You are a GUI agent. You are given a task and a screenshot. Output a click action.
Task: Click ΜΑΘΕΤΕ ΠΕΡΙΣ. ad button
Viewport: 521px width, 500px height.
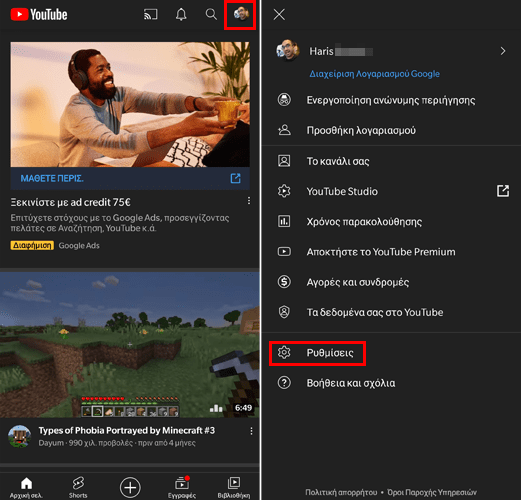pos(52,178)
